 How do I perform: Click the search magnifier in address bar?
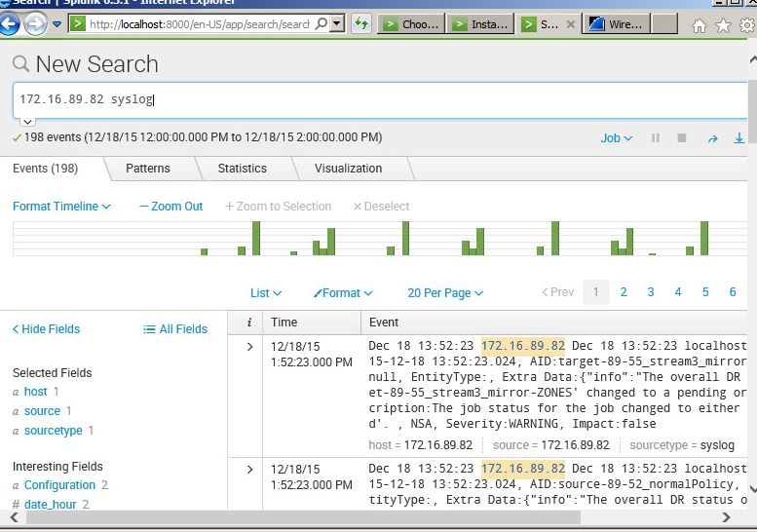pyautogui.click(x=322, y=23)
